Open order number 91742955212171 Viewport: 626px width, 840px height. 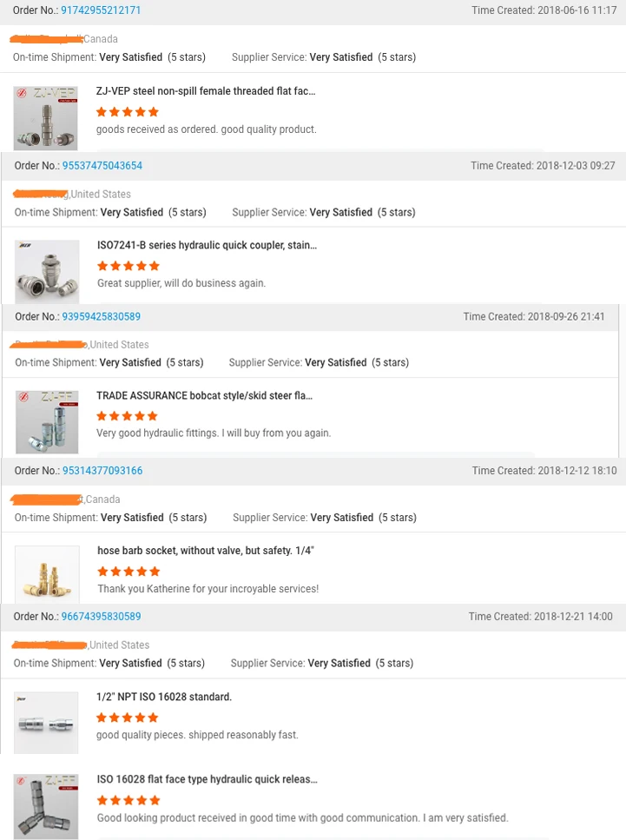click(101, 10)
